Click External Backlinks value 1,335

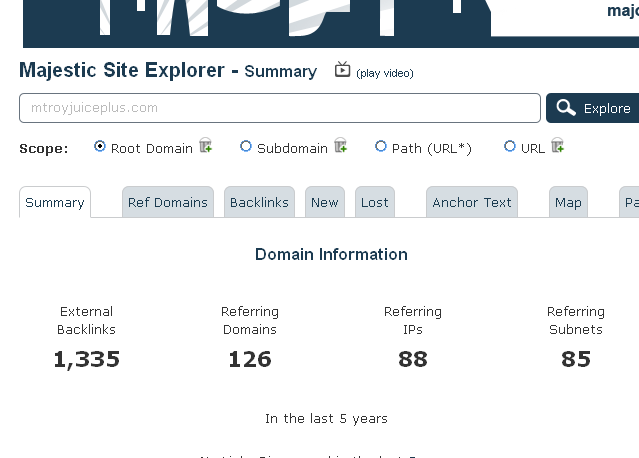86,359
